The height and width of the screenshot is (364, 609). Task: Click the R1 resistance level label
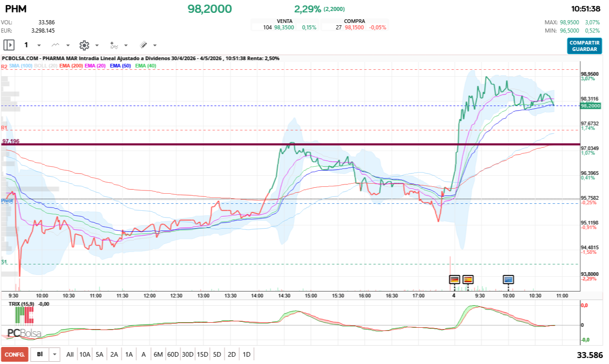coord(4,128)
